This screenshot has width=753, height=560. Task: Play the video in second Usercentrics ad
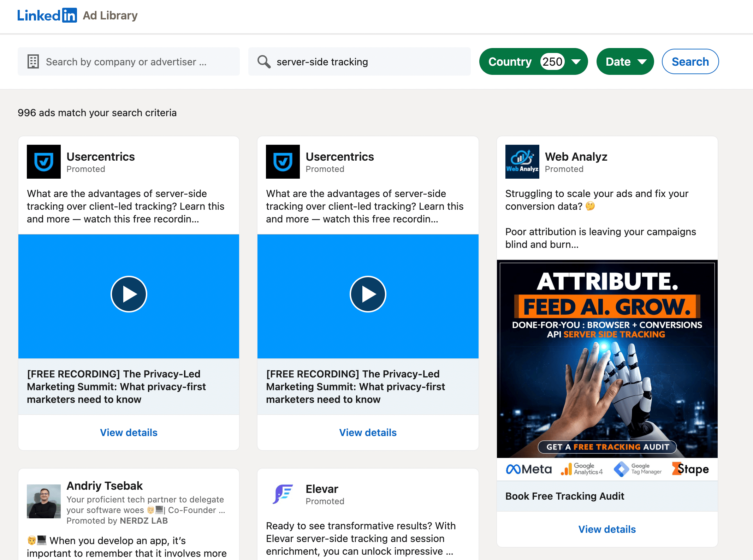pyautogui.click(x=368, y=294)
